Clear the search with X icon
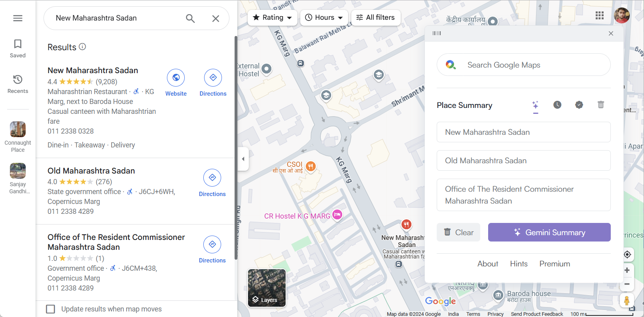This screenshot has height=317, width=644. (x=216, y=18)
